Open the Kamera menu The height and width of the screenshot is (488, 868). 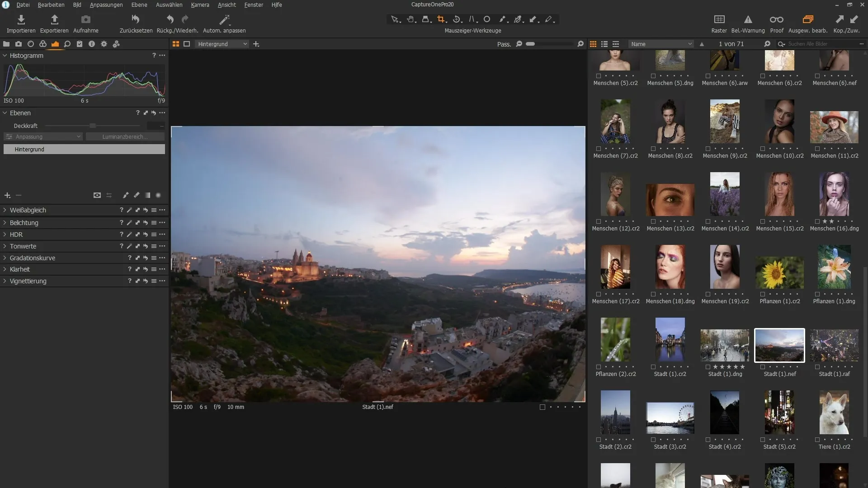(x=200, y=5)
